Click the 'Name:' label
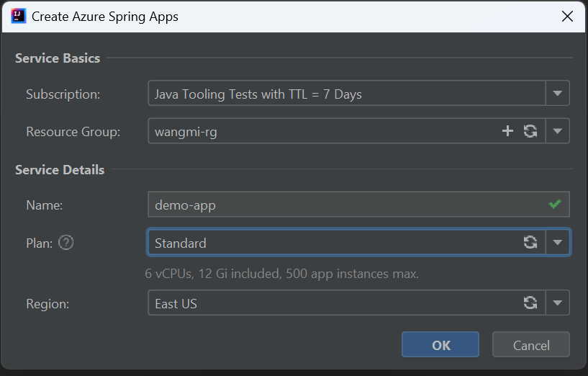This screenshot has height=376, width=588. click(44, 205)
